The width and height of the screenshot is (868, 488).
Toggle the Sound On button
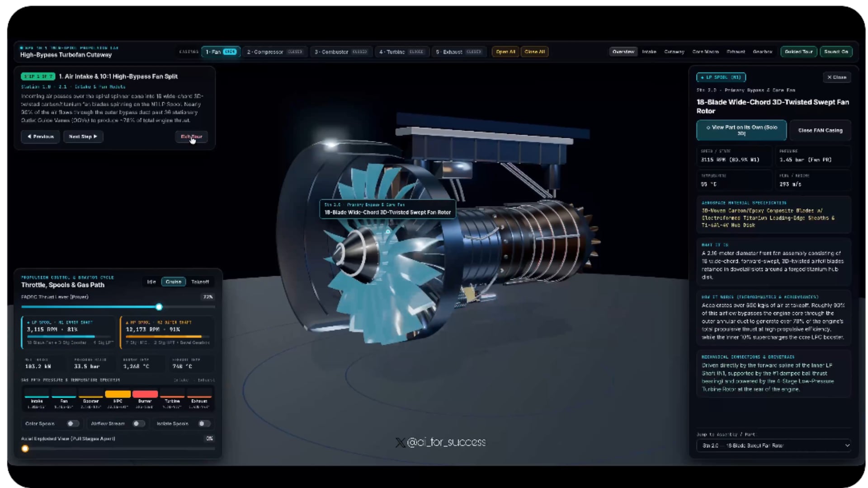point(836,52)
